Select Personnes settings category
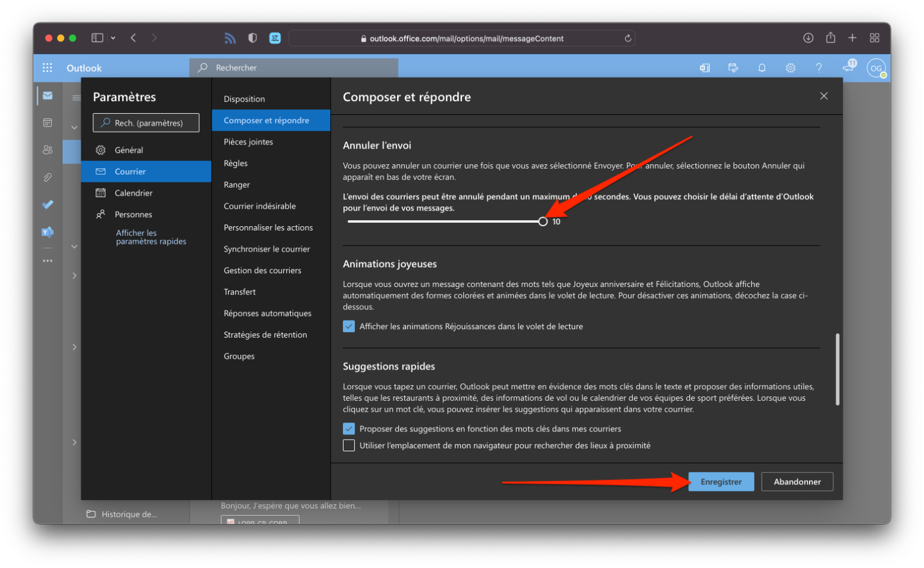This screenshot has width=924, height=568. click(x=146, y=214)
